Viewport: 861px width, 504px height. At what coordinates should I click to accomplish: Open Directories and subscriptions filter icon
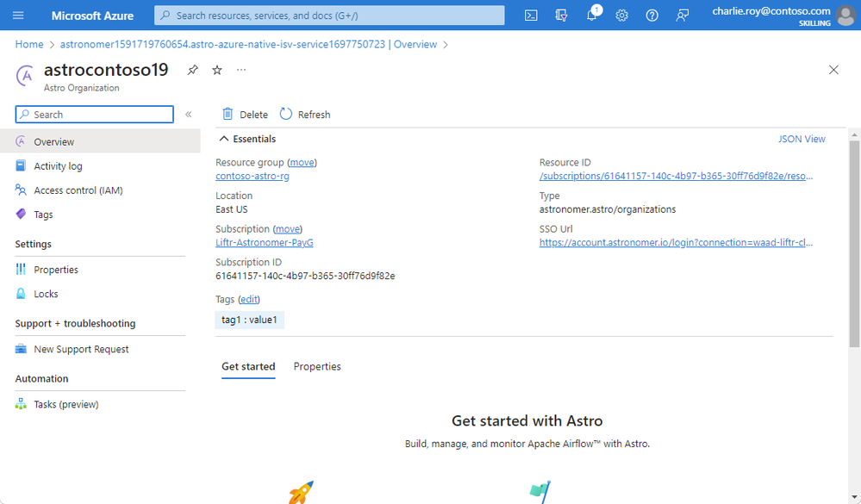tap(561, 16)
